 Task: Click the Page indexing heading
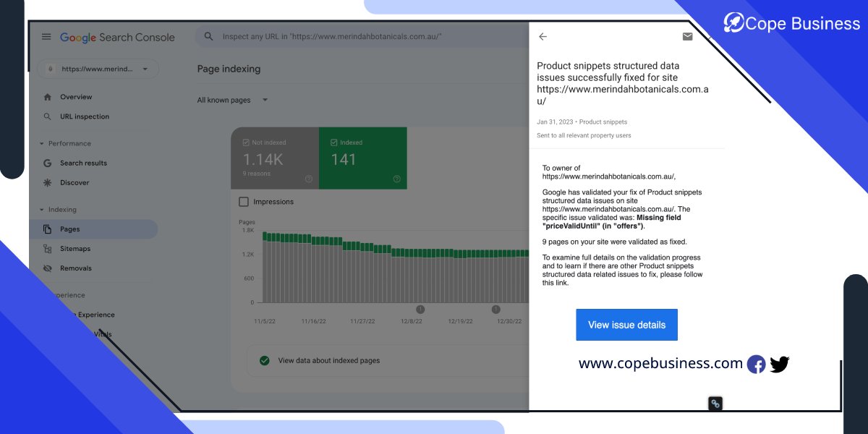(229, 69)
